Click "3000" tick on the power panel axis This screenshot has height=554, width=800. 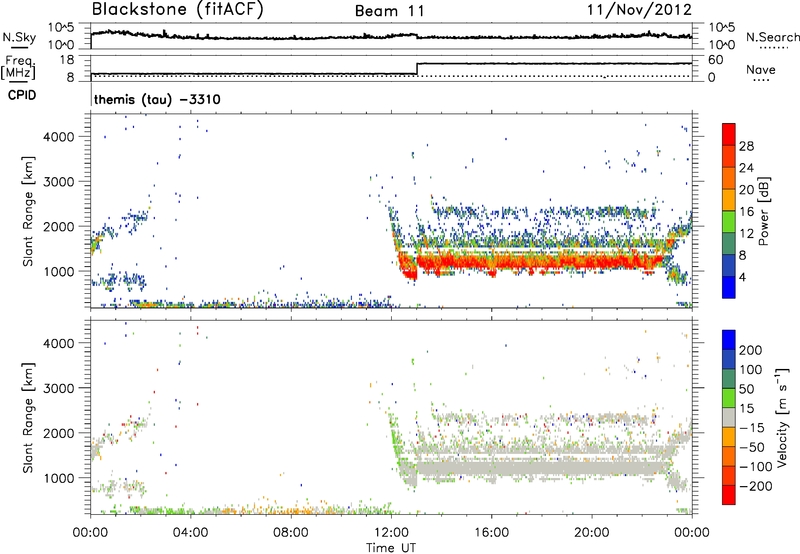[x=59, y=182]
